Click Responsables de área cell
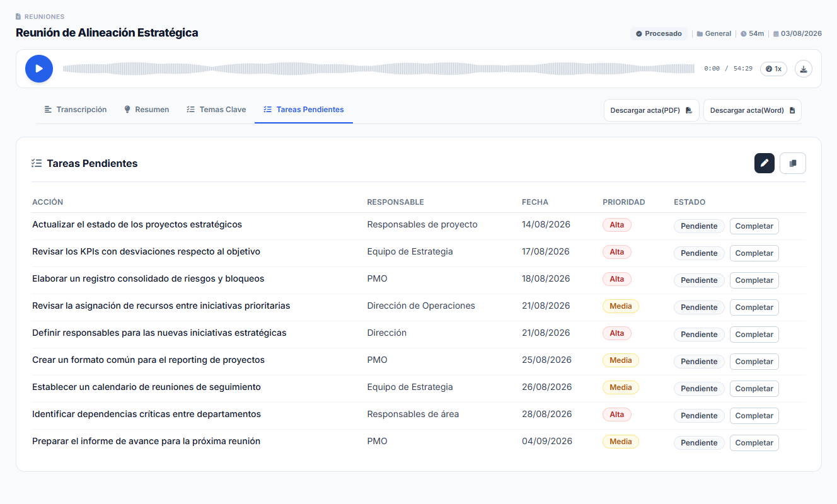The width and height of the screenshot is (837, 504). [413, 414]
